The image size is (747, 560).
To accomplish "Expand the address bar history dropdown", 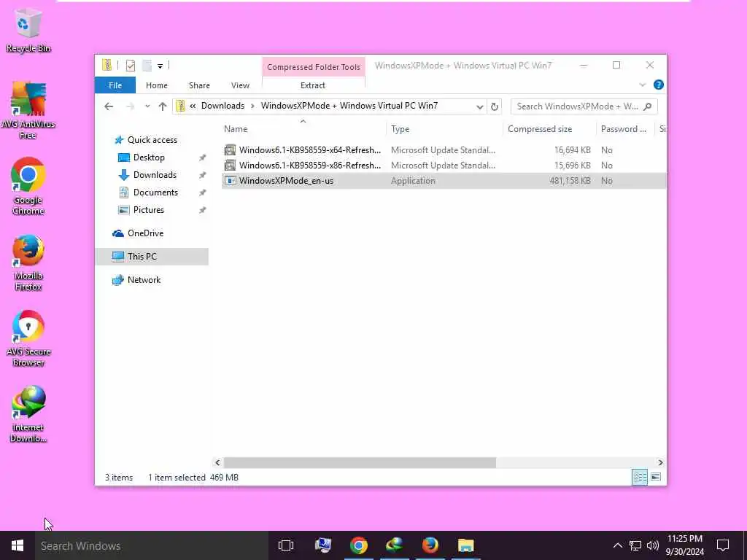I will pos(480,106).
